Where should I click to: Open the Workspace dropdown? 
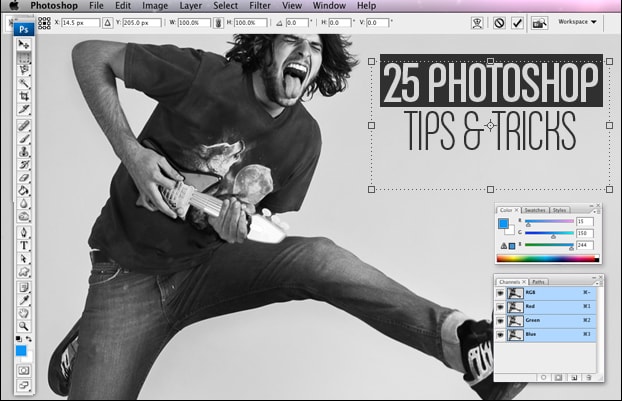point(577,22)
